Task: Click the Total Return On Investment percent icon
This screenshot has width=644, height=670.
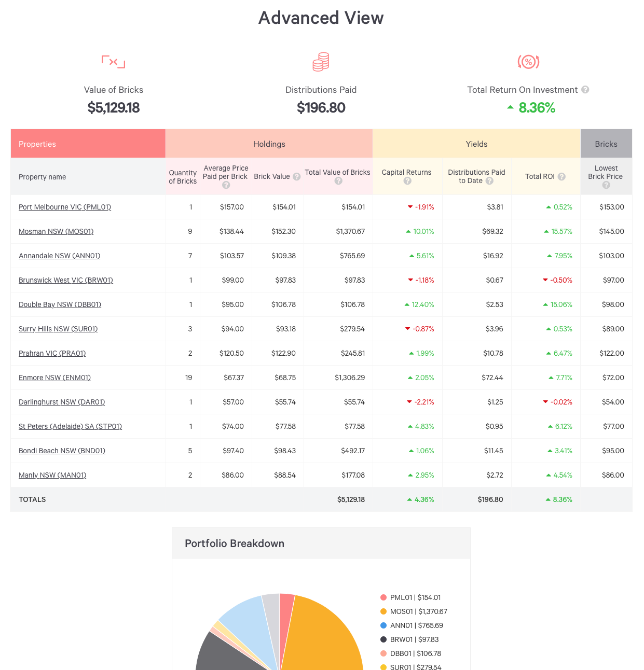Action: pos(528,62)
